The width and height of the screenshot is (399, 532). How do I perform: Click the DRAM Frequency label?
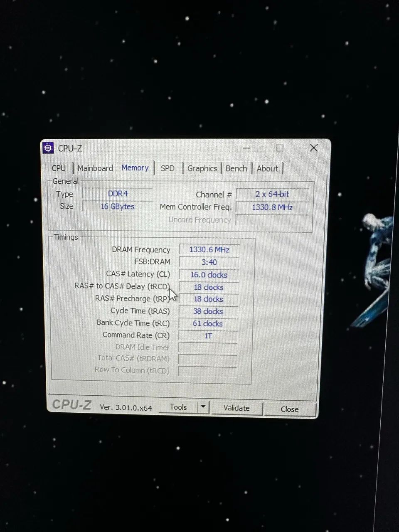tap(141, 250)
